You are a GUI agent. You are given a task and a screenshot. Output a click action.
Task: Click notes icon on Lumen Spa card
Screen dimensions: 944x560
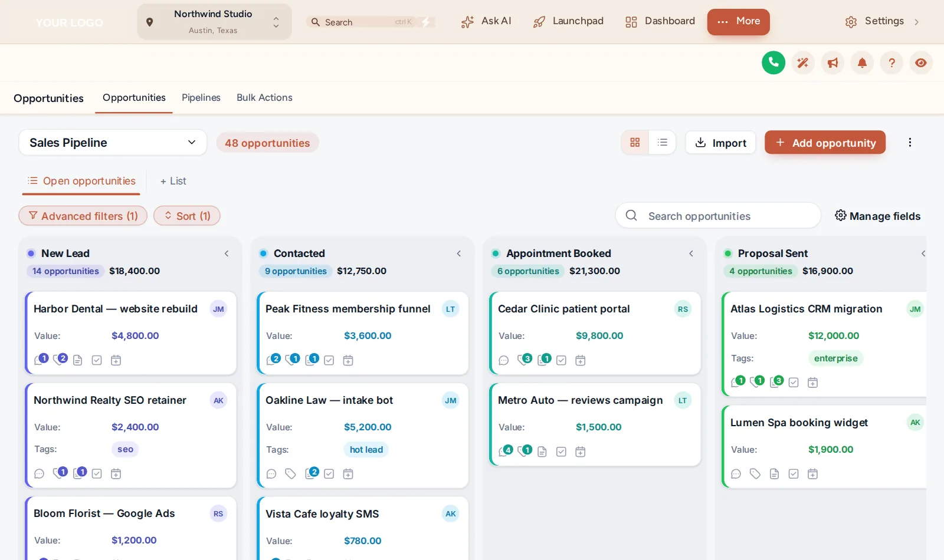pyautogui.click(x=775, y=474)
